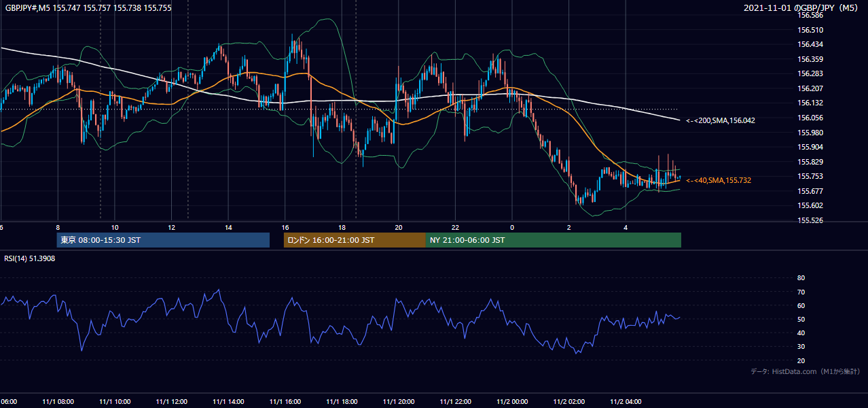This screenshot has width=868, height=408.
Task: Click RSI scale value 40
Action: [x=801, y=333]
